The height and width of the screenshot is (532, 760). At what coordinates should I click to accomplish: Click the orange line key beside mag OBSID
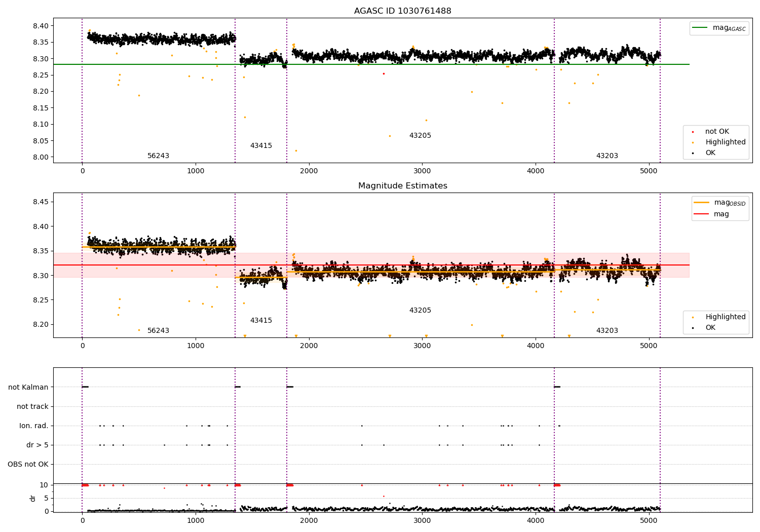pos(701,203)
